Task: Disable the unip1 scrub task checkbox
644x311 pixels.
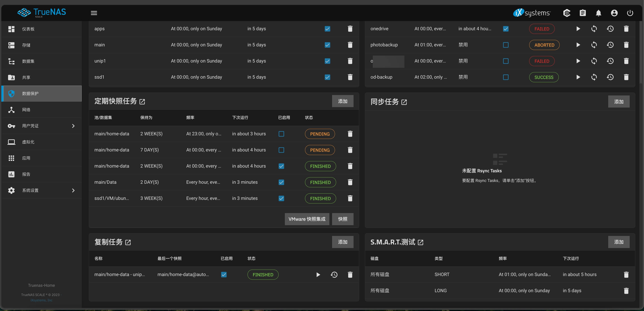Action: [x=327, y=61]
